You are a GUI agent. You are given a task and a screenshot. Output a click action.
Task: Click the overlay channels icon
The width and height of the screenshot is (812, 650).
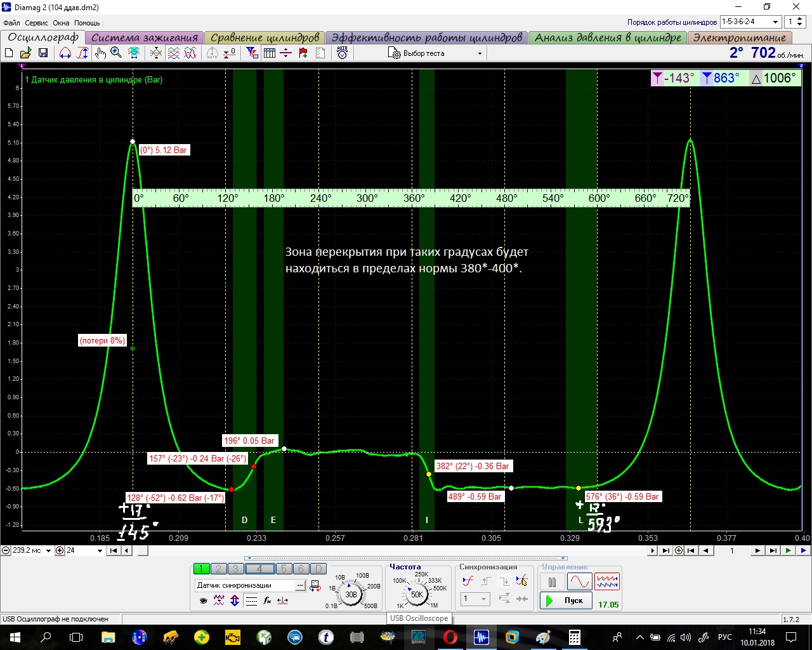(156, 53)
